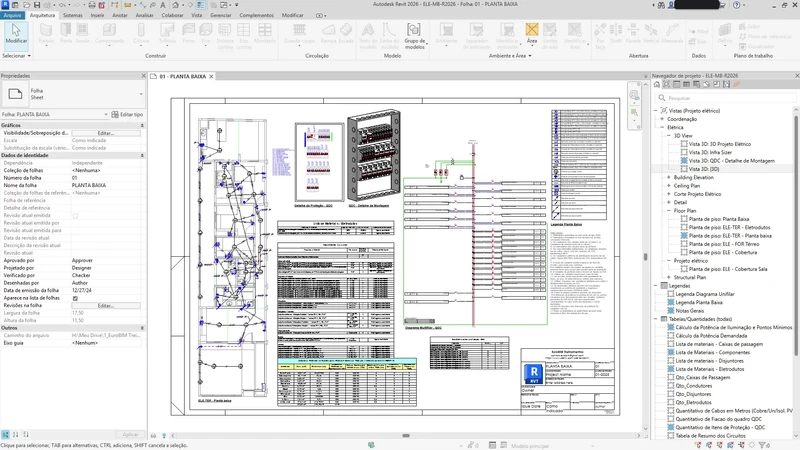800x450 pixels.
Task: Switch to the Vista ribbon tab
Action: click(x=196, y=15)
